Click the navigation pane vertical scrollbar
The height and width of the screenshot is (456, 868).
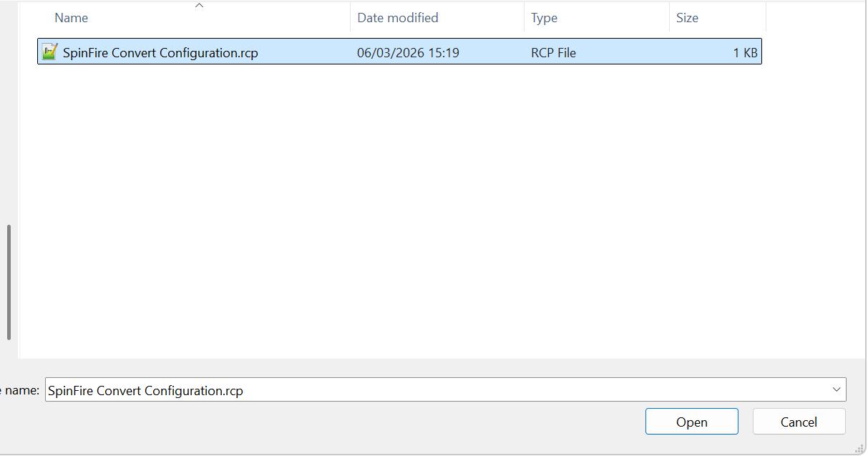click(x=9, y=282)
